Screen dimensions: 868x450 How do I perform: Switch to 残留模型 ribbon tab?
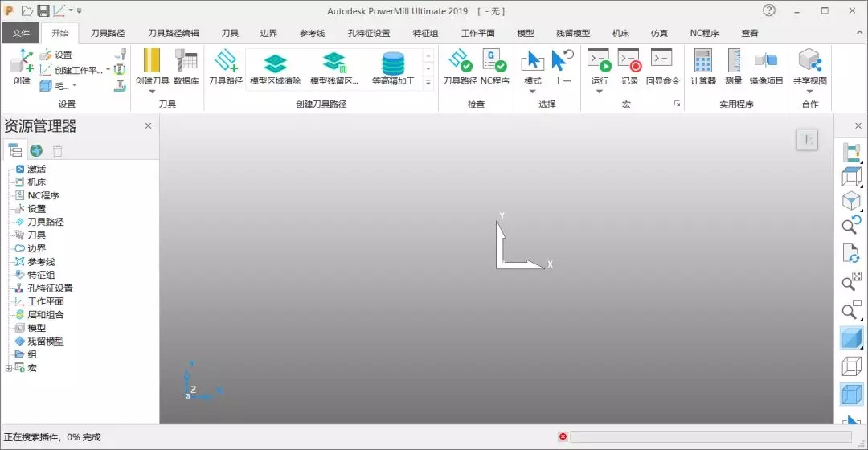(573, 33)
